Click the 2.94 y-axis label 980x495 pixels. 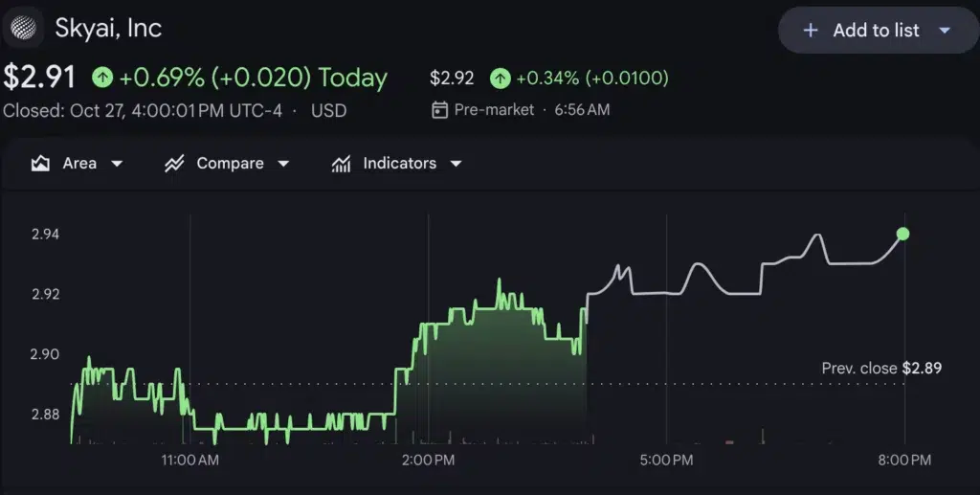pyautogui.click(x=46, y=235)
